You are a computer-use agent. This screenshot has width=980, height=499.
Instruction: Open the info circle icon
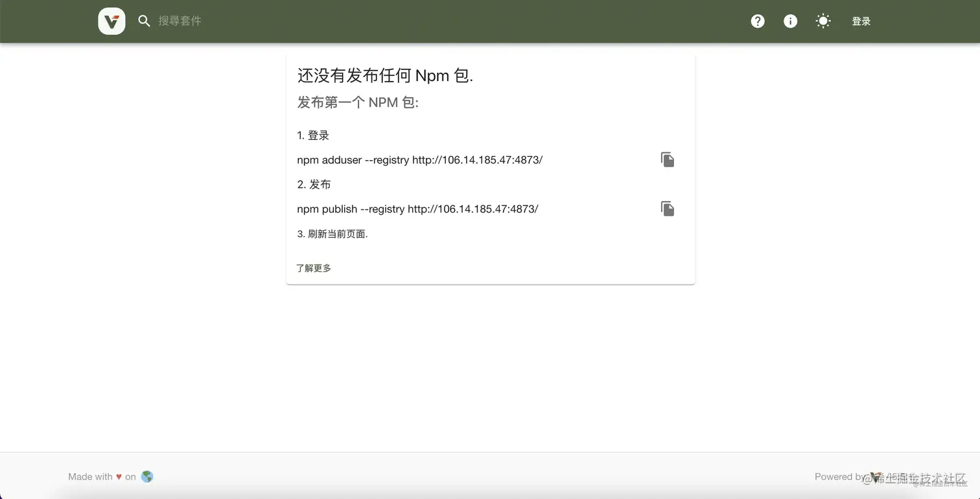point(790,21)
